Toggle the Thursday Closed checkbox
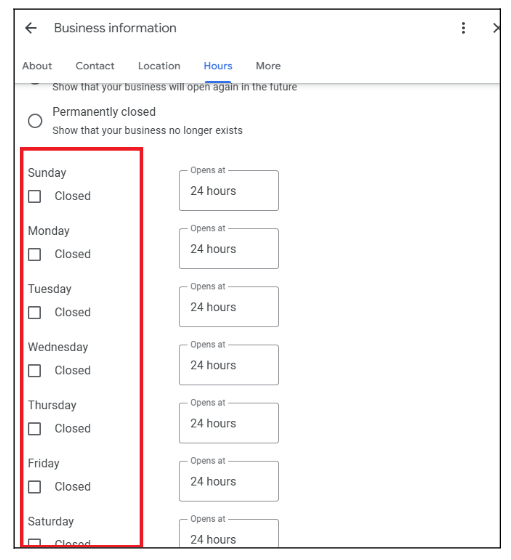Screen dimensions: 511x560 click(x=35, y=429)
